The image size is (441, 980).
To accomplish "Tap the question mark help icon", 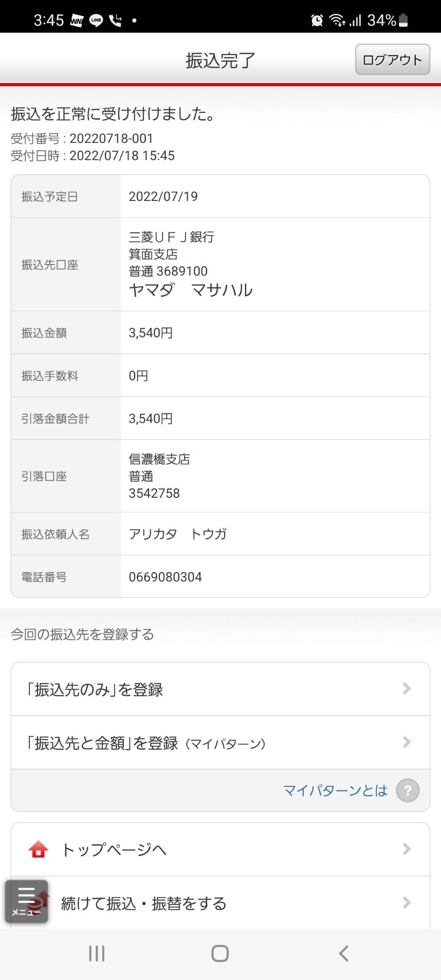I will [408, 790].
